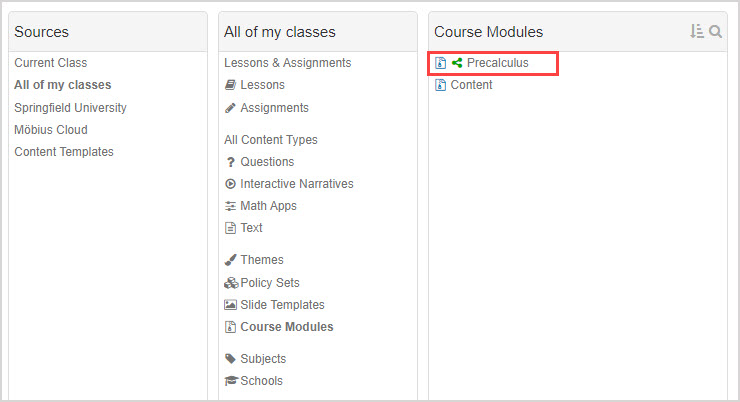Click the pencil icon beside Assignments
This screenshot has width=740, height=402.
coord(231,108)
